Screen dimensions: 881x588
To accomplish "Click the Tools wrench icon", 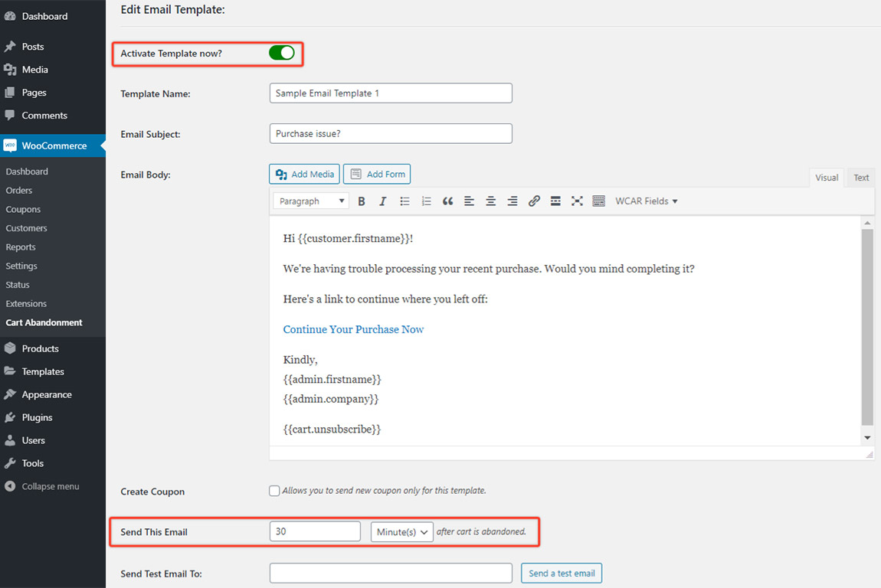I will pos(10,463).
